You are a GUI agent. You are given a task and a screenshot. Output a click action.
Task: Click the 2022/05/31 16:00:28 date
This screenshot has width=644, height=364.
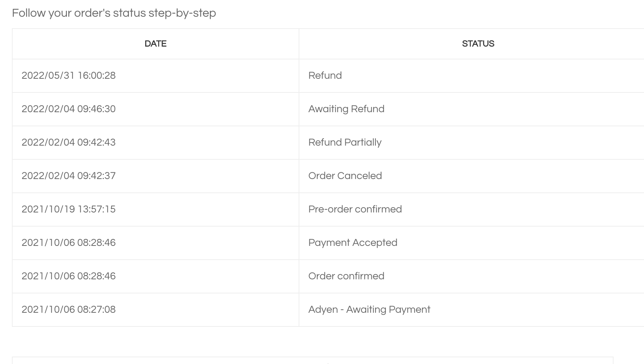tap(69, 76)
